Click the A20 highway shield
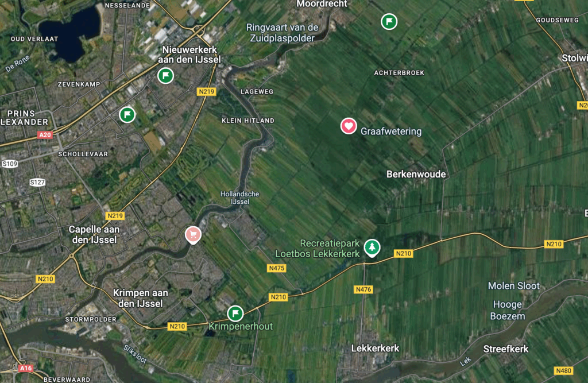Viewport: 588px width, 383px height. 45,135
